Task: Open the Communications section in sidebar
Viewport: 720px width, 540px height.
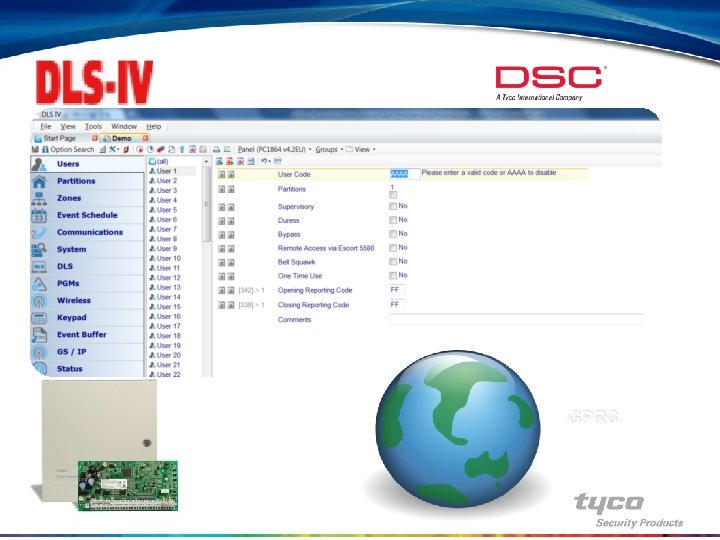Action: click(x=87, y=232)
